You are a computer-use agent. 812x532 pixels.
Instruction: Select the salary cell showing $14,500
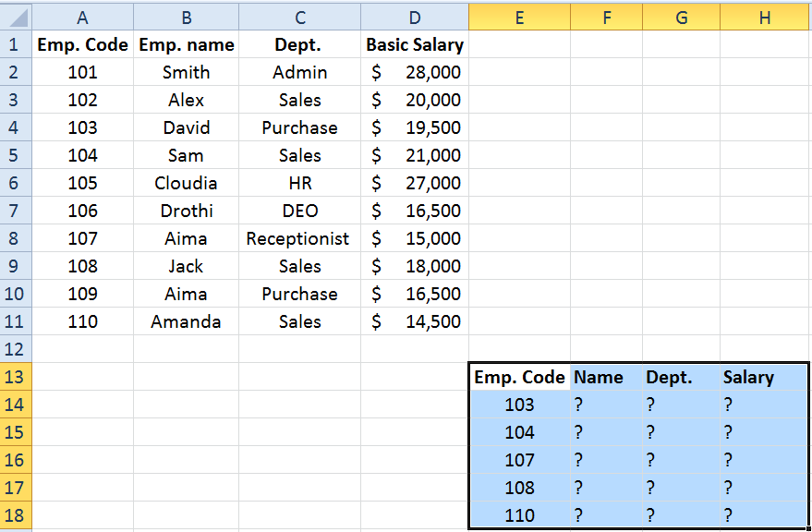coord(414,321)
